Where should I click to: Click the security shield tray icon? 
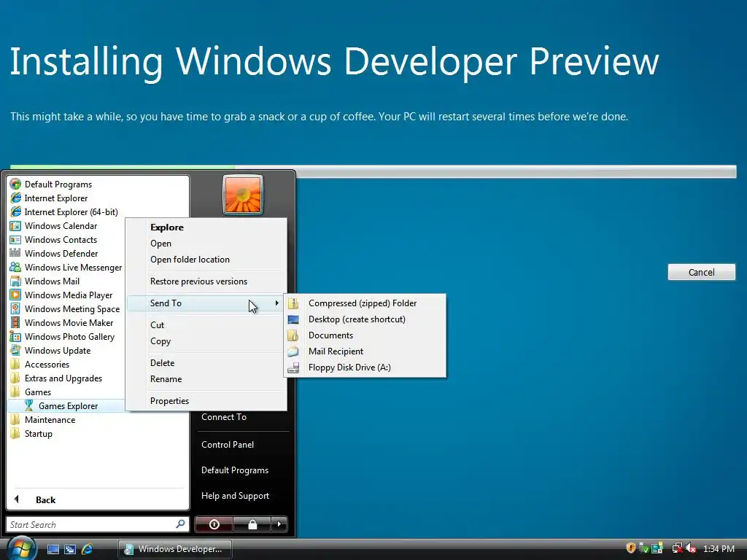[631, 548]
